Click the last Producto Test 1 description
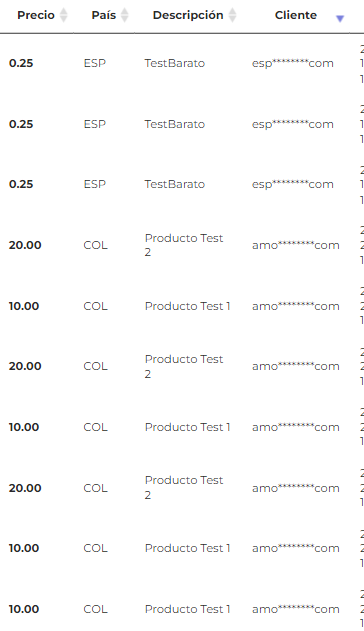Screen dimensions: 364x631 point(187,609)
